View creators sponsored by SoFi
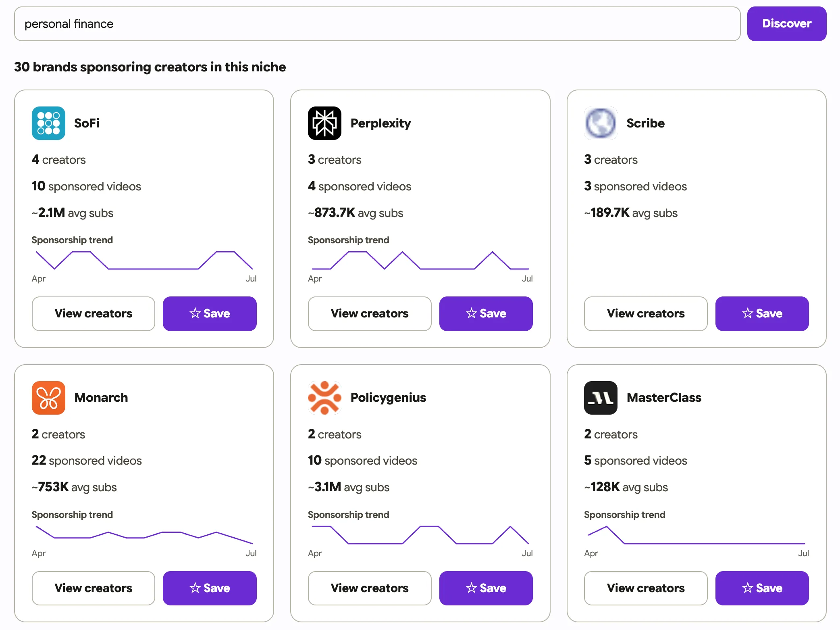This screenshot has width=840, height=630. click(x=94, y=314)
